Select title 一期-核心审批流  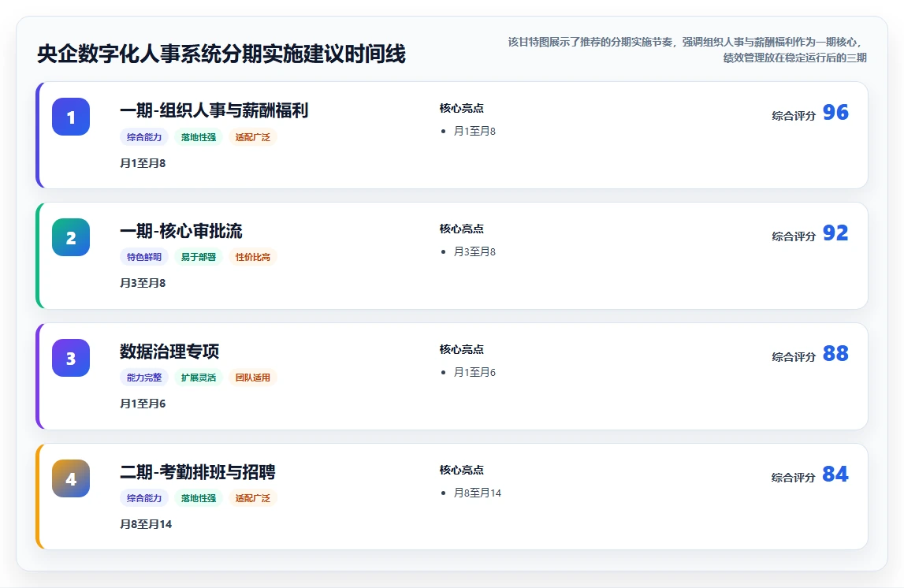(181, 231)
